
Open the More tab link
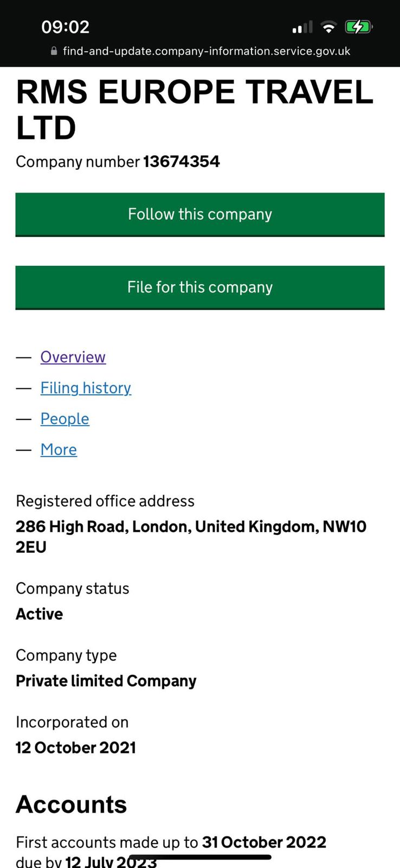tap(59, 450)
